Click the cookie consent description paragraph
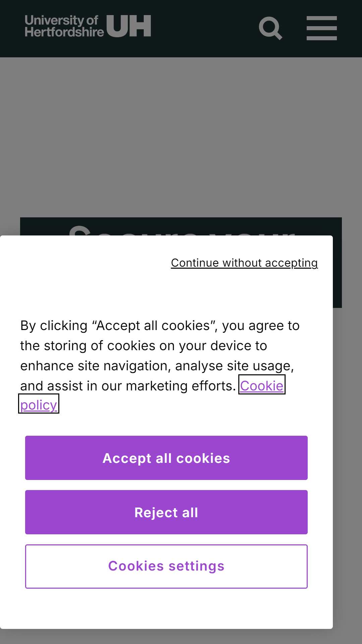 (158, 365)
